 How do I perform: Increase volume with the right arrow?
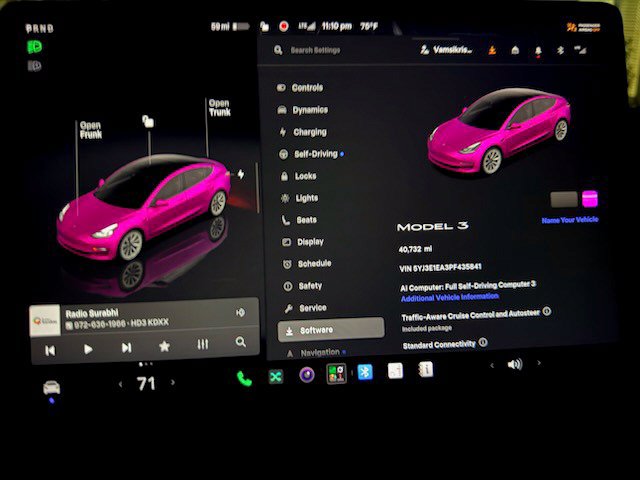[539, 362]
